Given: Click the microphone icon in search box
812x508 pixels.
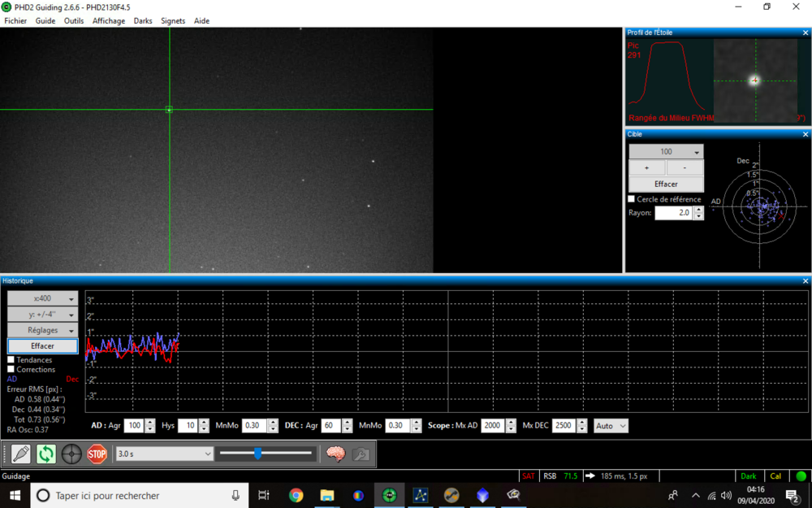Looking at the screenshot, I should 235,496.
